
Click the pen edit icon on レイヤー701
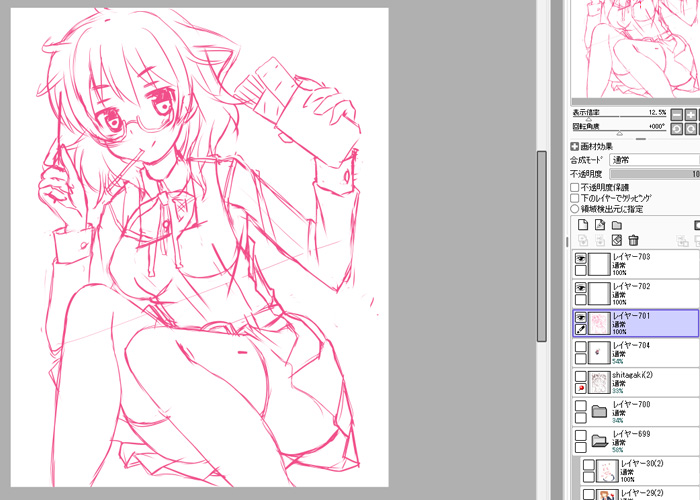580,329
